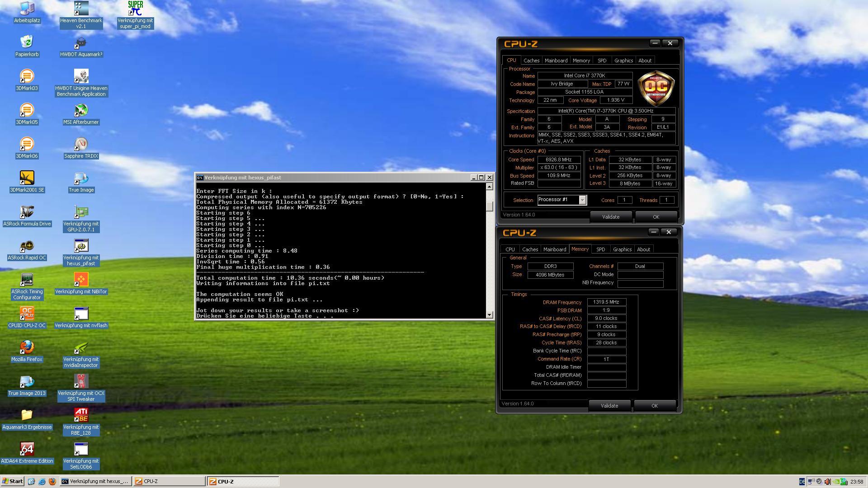868x488 pixels.
Task: Activate first CPU-Z taskbar button
Action: point(169,481)
